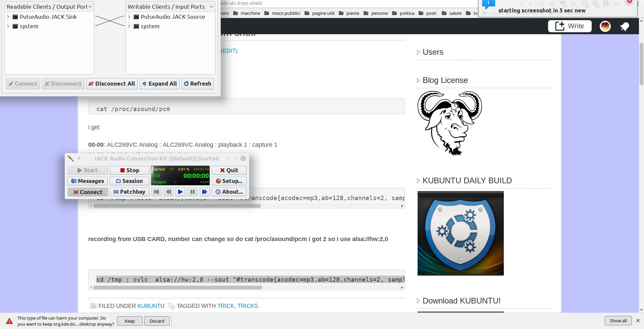Open the KUBUNTU category link
This screenshot has height=329, width=644.
pyautogui.click(x=151, y=306)
